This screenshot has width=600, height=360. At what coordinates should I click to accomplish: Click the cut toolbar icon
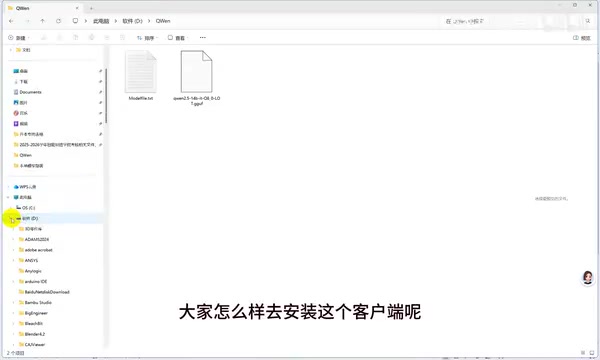[44, 37]
